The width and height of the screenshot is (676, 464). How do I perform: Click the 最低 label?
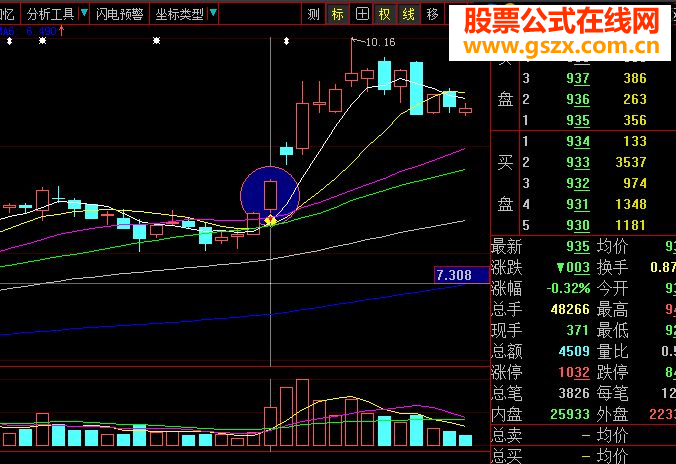click(612, 330)
